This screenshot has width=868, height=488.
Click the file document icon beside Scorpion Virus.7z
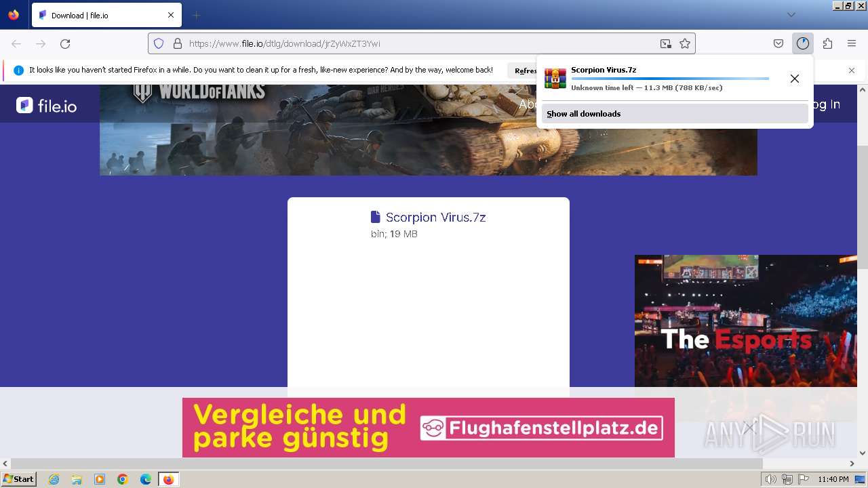tap(376, 217)
